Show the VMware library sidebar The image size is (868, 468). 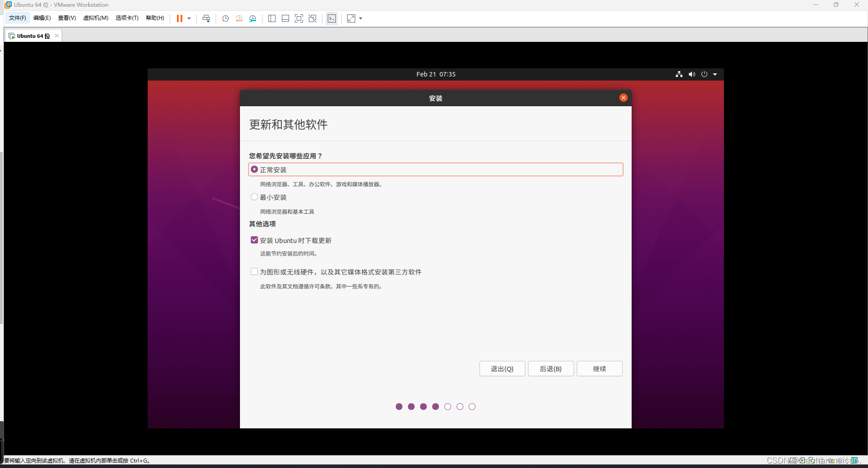272,18
